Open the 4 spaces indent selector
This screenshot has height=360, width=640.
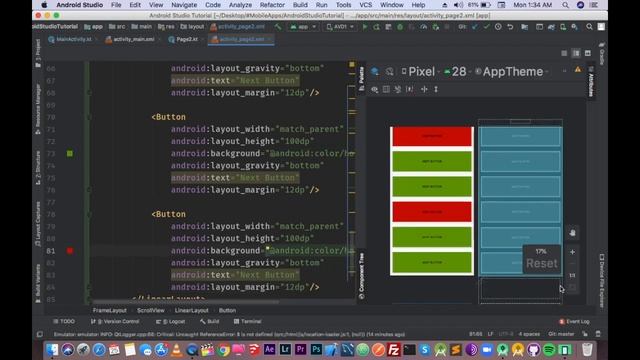pos(529,334)
